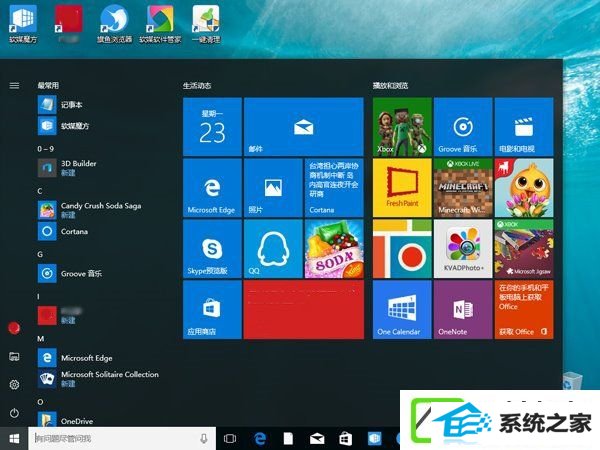Open the 应用商店 store tile
This screenshot has width=600, height=450.
[212, 310]
